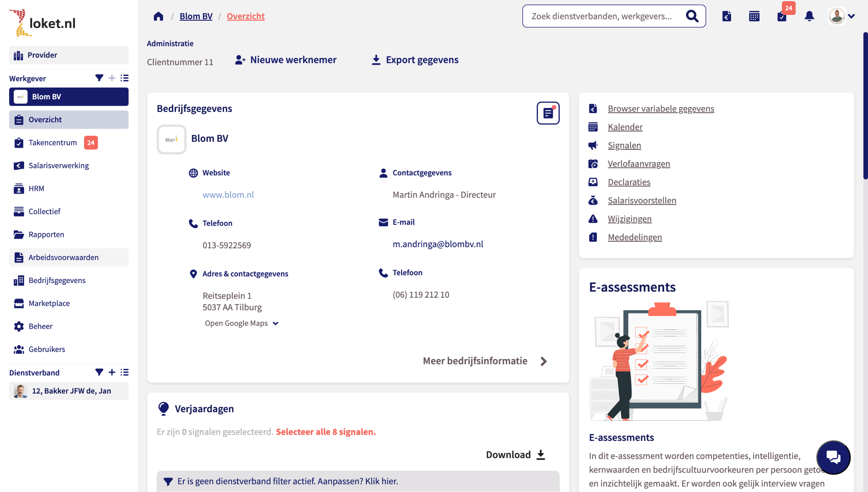
Task: Open the calendar icon in top bar
Action: (x=754, y=16)
